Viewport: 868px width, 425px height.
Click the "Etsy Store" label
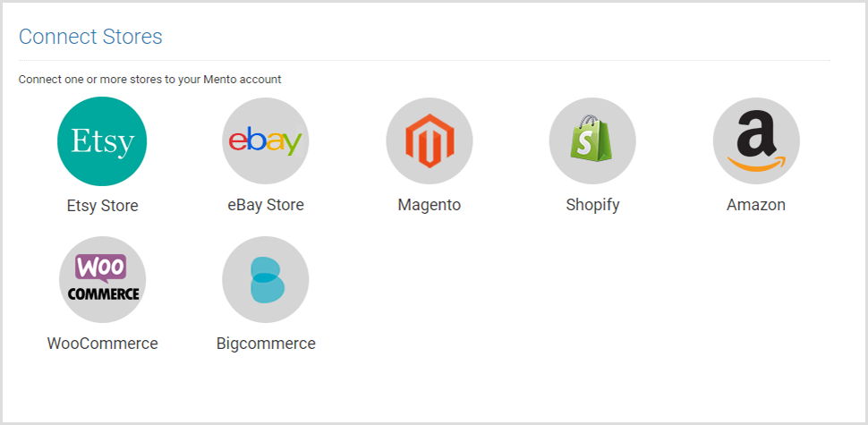[x=102, y=206]
